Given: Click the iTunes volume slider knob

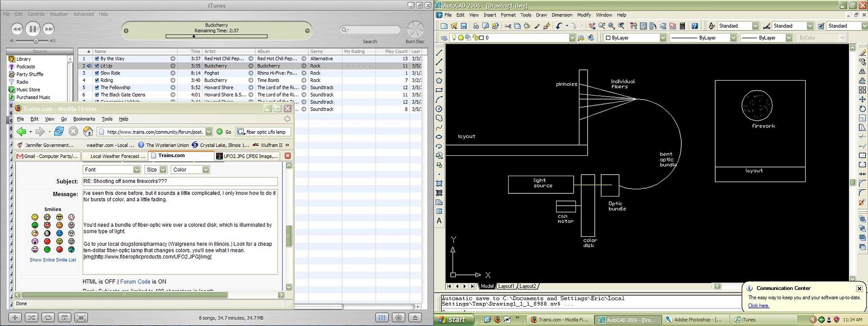Looking at the screenshot, I should click(36, 41).
